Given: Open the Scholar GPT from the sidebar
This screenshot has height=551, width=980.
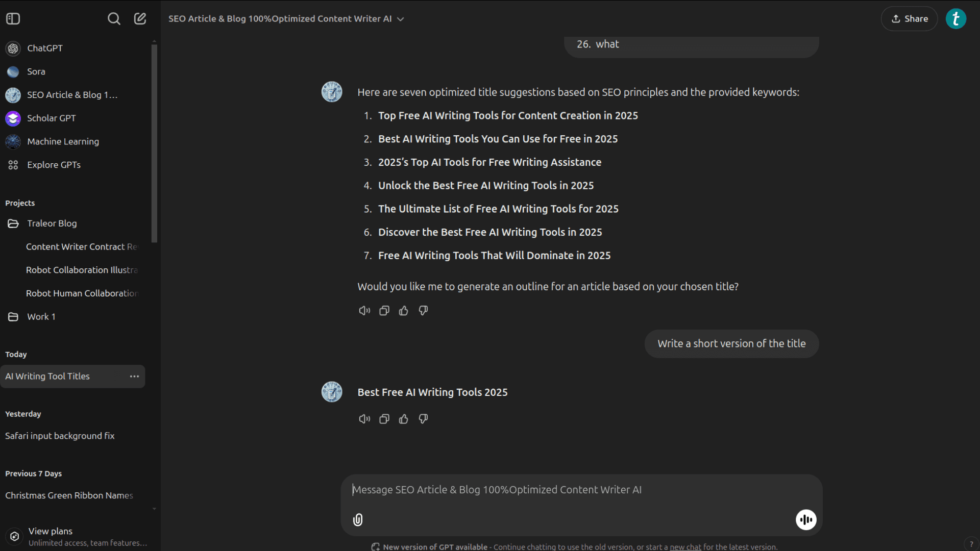Looking at the screenshot, I should (x=51, y=118).
